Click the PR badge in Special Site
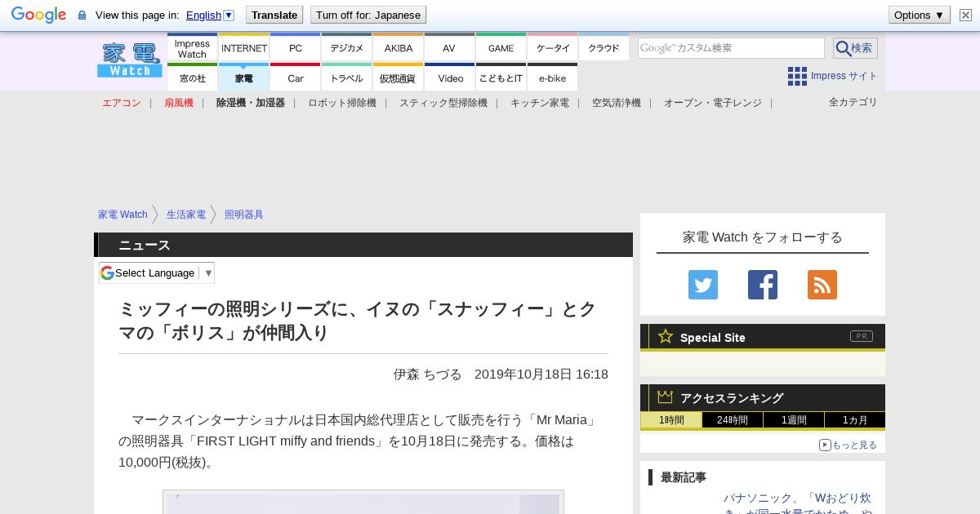This screenshot has width=980, height=514. (861, 336)
